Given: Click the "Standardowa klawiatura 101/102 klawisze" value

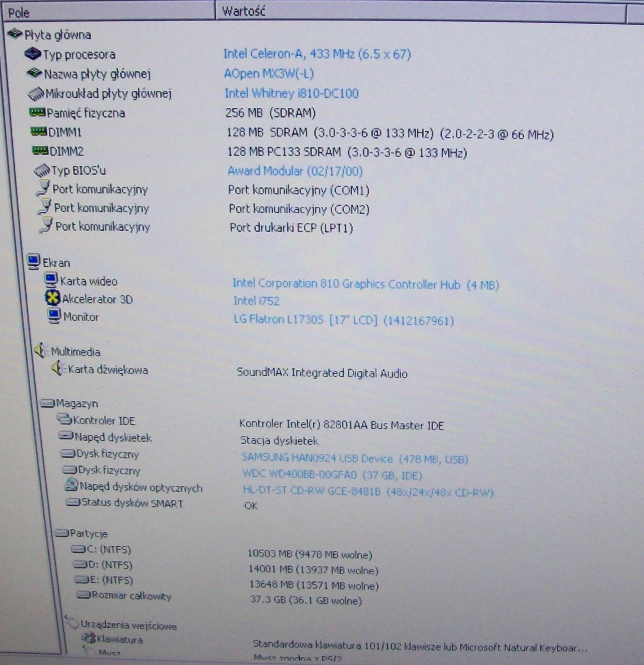Looking at the screenshot, I should coord(420,647).
